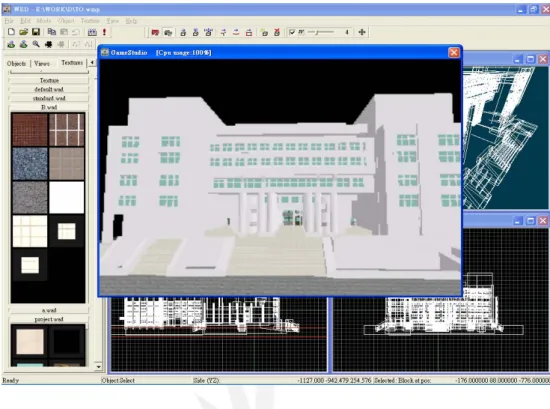Expand the project.wad texture group

[x=49, y=319]
